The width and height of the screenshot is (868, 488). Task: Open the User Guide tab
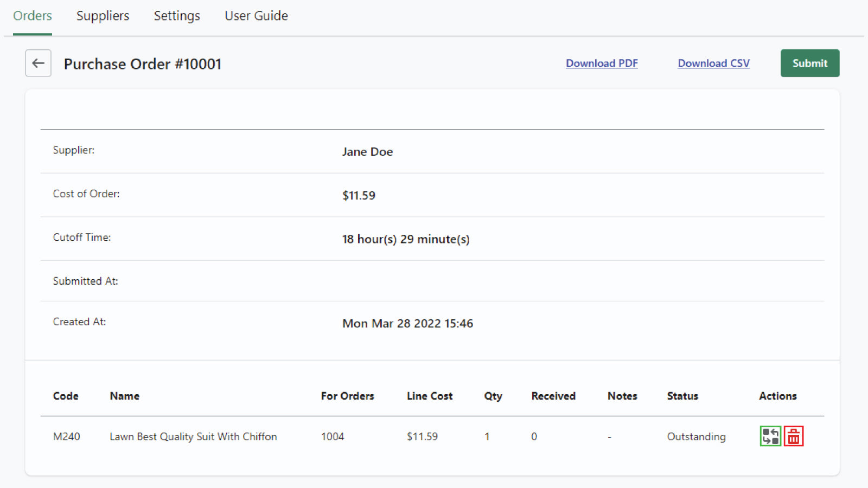(256, 16)
